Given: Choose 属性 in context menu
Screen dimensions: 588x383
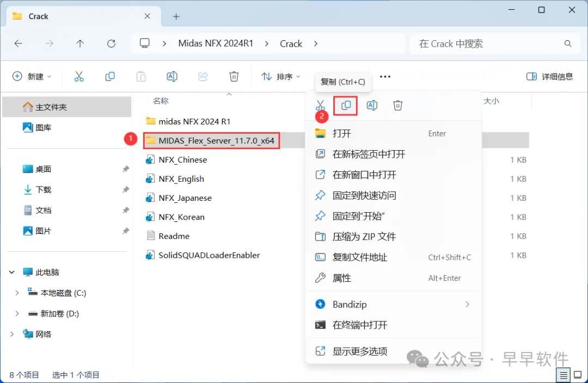Looking at the screenshot, I should (x=393, y=277).
